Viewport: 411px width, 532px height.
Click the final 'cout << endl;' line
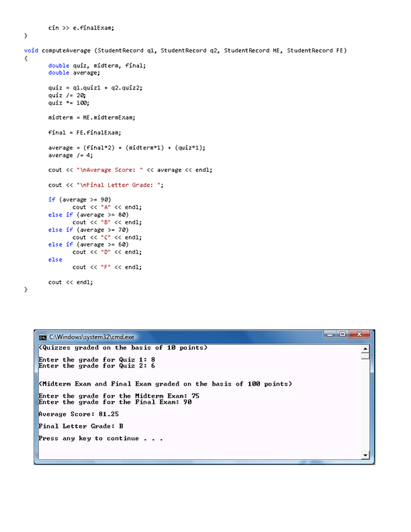[x=71, y=282]
